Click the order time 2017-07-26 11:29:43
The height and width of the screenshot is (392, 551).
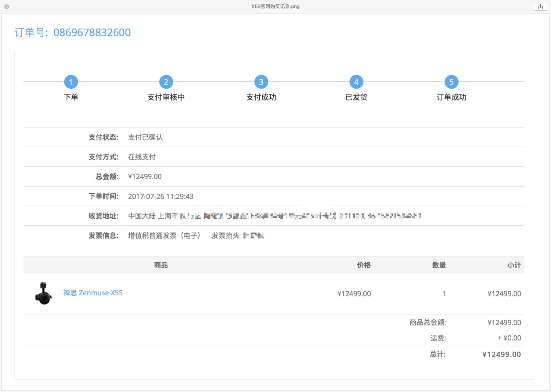click(161, 197)
